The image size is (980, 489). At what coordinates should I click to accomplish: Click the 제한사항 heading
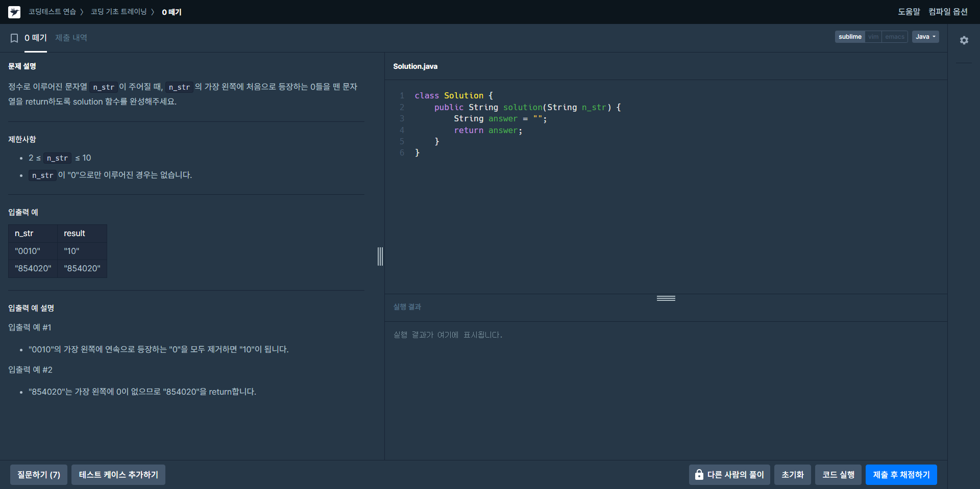coord(22,140)
